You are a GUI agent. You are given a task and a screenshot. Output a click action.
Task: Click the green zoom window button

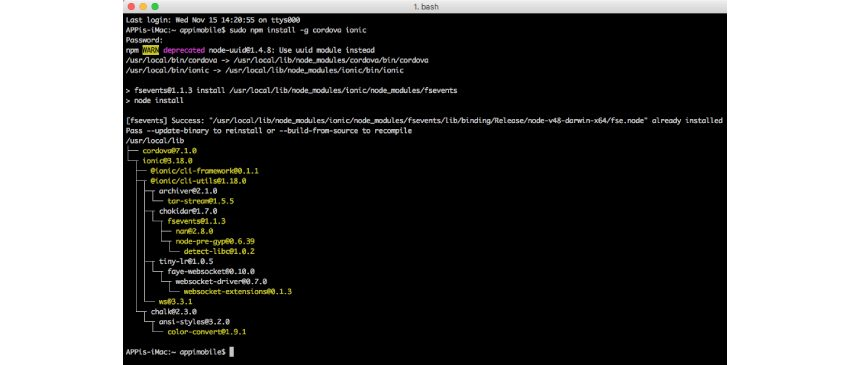(x=155, y=7)
